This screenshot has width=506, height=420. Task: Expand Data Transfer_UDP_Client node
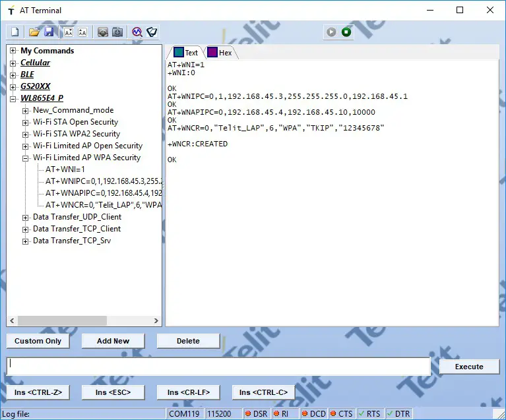25,218
